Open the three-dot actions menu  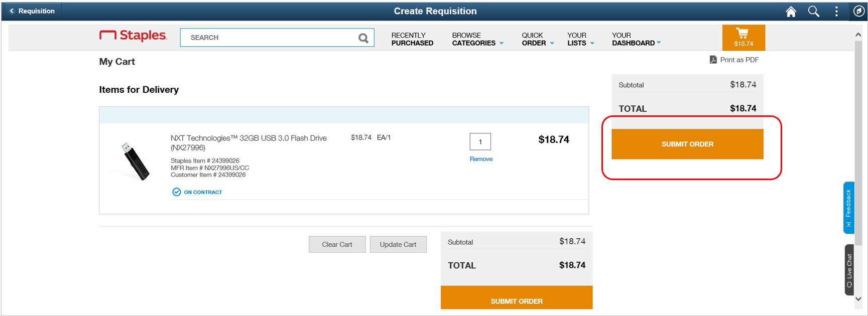coord(836,12)
